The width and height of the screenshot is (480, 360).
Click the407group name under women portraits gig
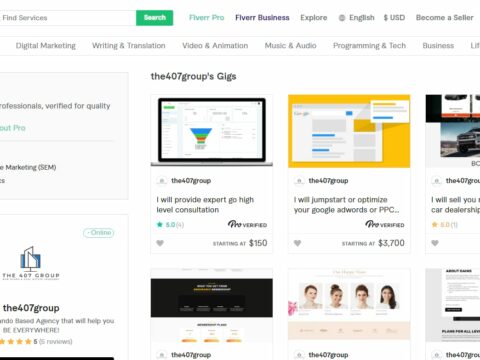[x=328, y=355]
